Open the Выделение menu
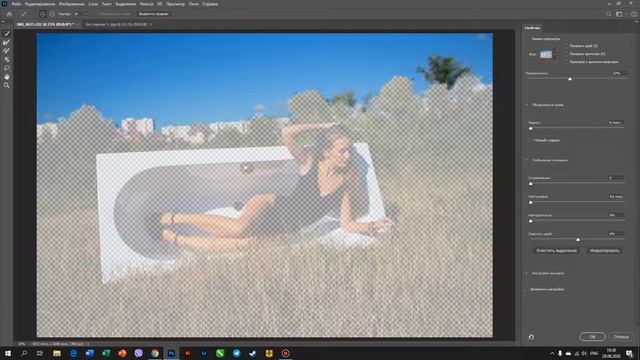Image resolution: width=640 pixels, height=360 pixels. click(126, 4)
